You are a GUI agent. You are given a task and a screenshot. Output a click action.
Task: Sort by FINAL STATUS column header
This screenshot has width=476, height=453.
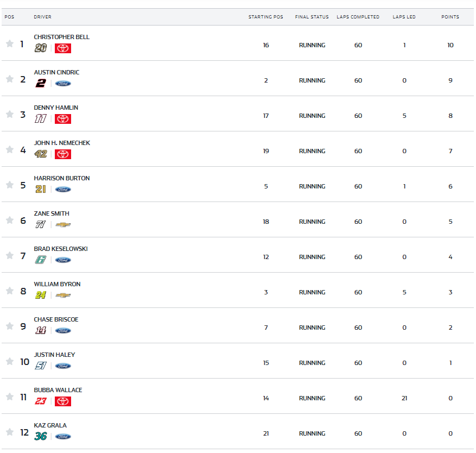point(312,17)
